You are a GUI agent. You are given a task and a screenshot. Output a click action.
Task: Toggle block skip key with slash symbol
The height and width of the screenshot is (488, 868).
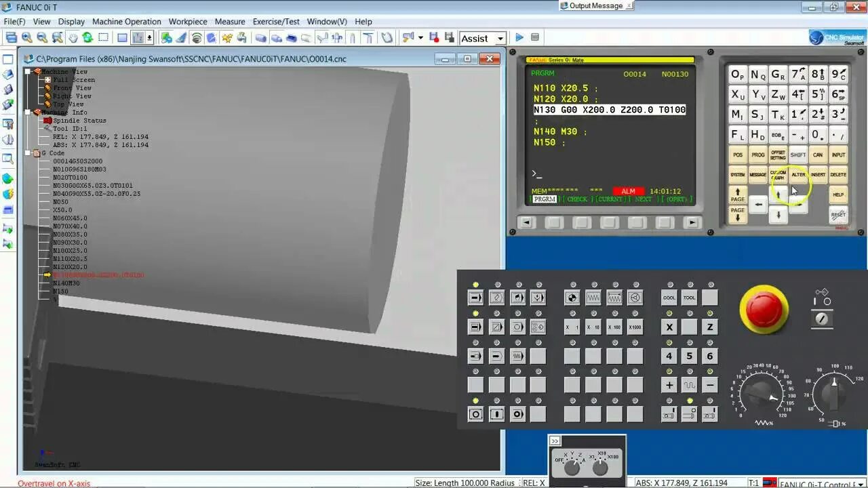pyautogui.click(x=496, y=327)
